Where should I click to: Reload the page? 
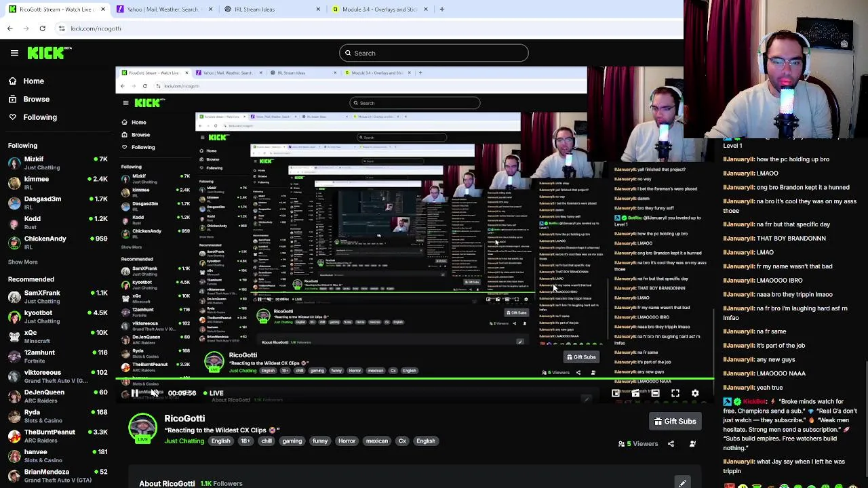click(x=42, y=28)
